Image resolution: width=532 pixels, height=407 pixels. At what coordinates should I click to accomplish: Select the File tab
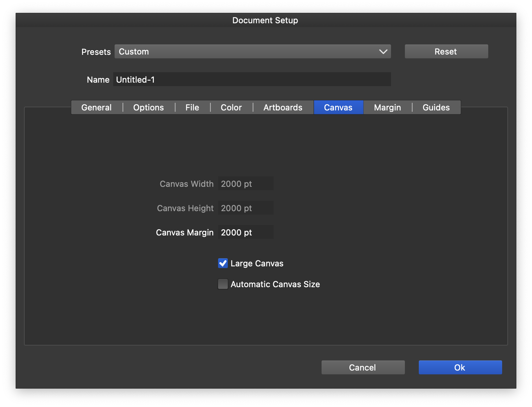(x=192, y=108)
